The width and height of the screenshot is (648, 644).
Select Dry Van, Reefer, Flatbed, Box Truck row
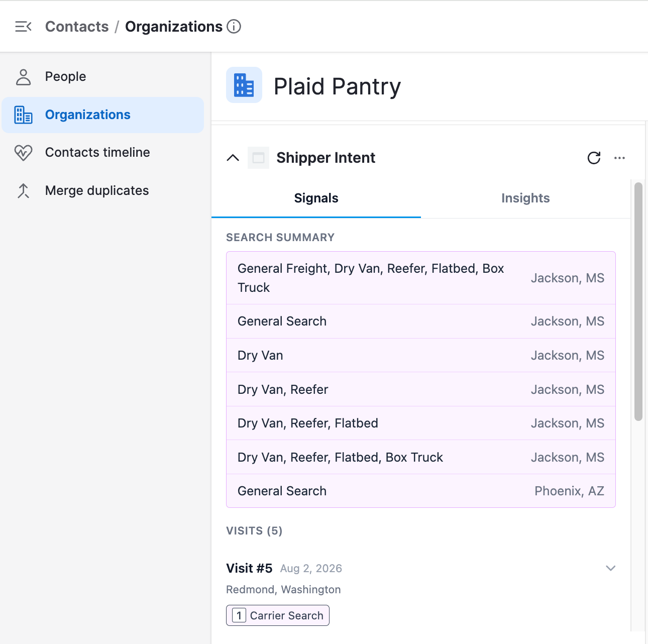pos(421,457)
